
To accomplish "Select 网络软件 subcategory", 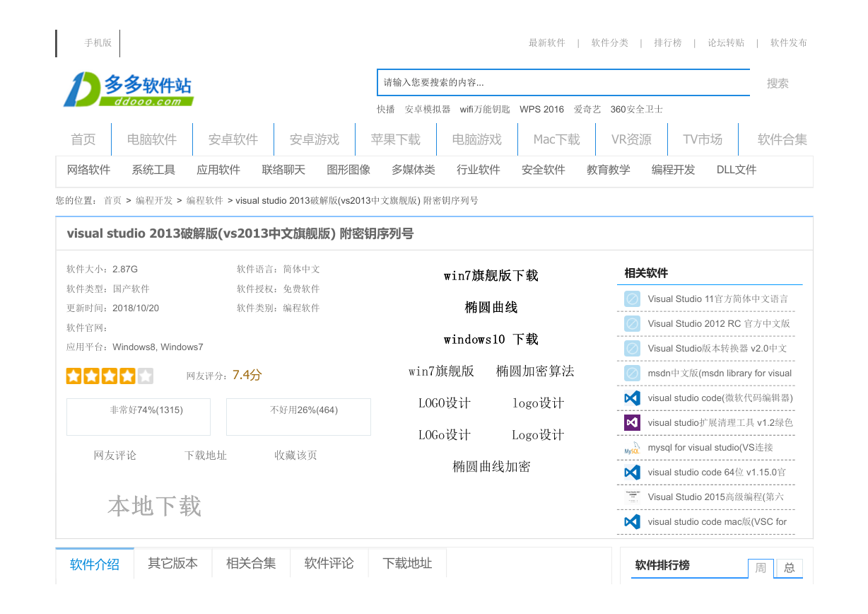I will point(89,170).
